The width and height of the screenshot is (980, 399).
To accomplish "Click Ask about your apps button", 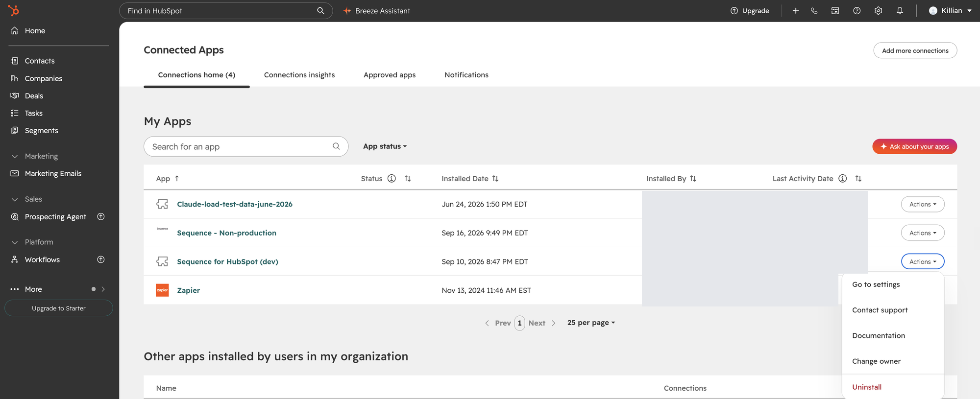I will (914, 146).
